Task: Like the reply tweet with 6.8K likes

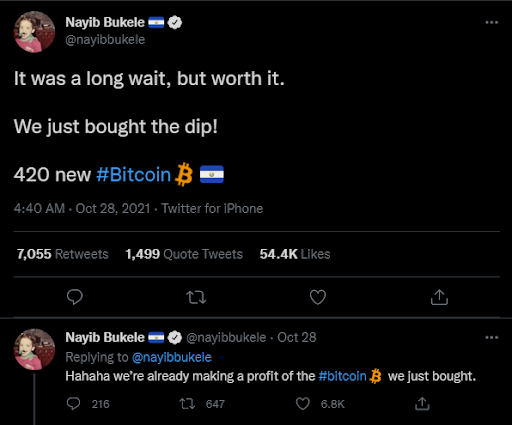Action: click(303, 404)
